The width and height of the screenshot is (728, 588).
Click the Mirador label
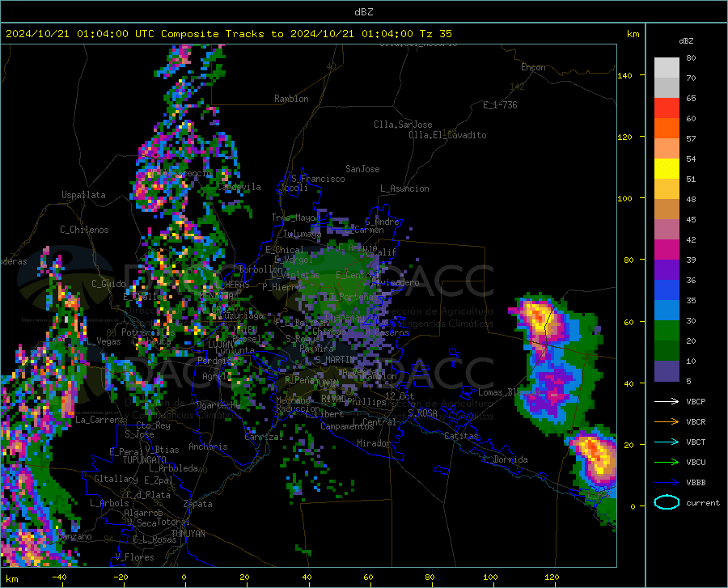[373, 443]
